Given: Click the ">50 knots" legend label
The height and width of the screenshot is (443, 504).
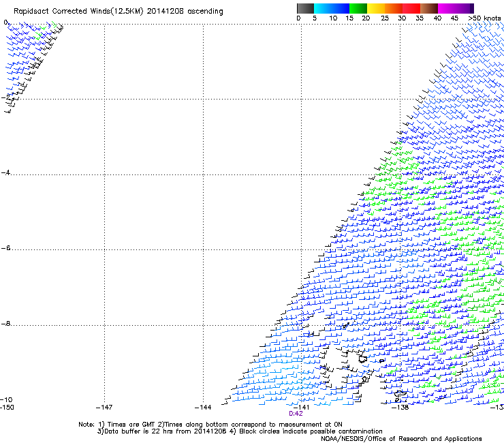Looking at the screenshot, I should [x=484, y=18].
